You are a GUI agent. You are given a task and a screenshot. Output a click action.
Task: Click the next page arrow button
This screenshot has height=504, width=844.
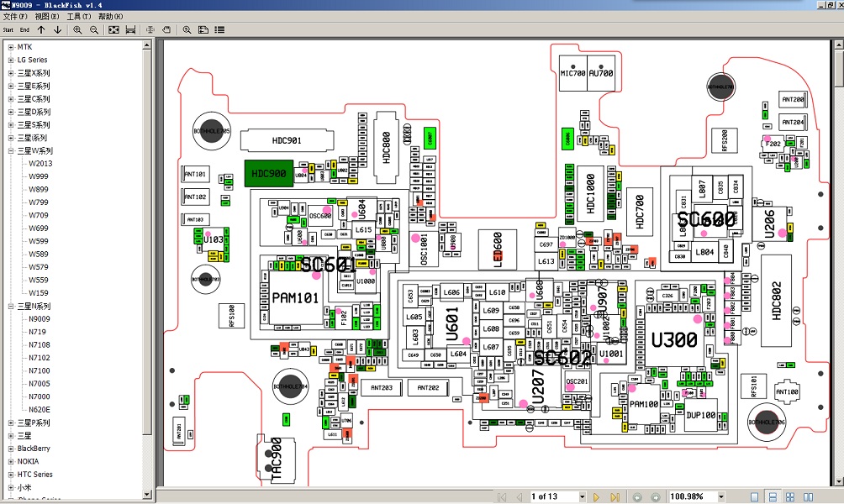(597, 496)
